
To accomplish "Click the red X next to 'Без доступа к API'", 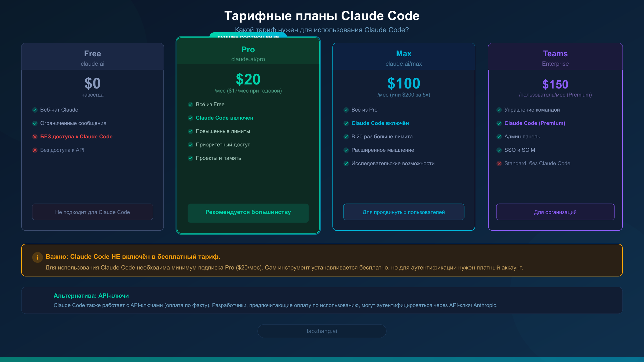I will click(35, 150).
